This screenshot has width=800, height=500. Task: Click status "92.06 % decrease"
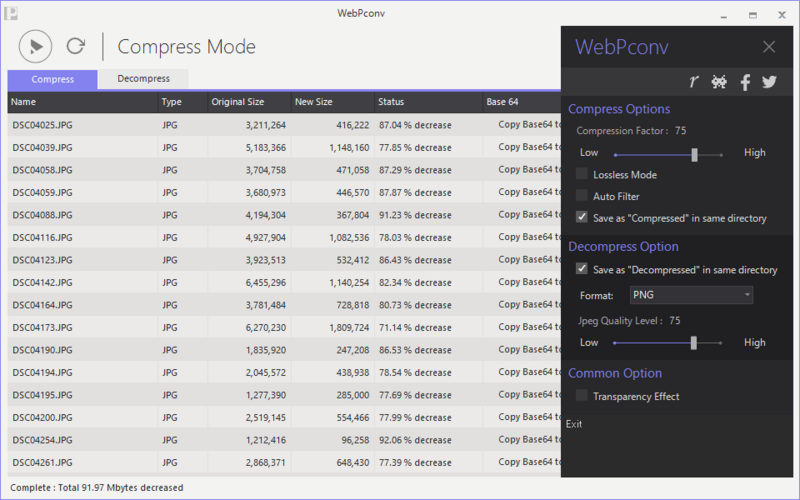[x=415, y=440]
